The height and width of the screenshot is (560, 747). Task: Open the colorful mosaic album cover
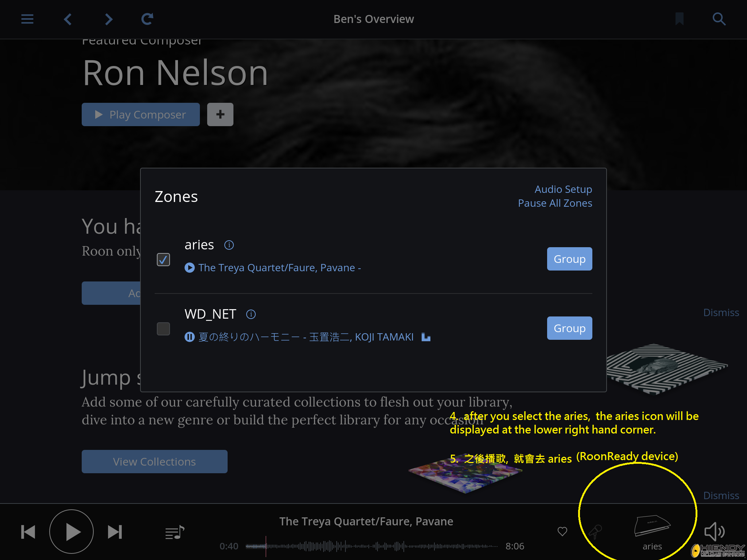pos(465,474)
